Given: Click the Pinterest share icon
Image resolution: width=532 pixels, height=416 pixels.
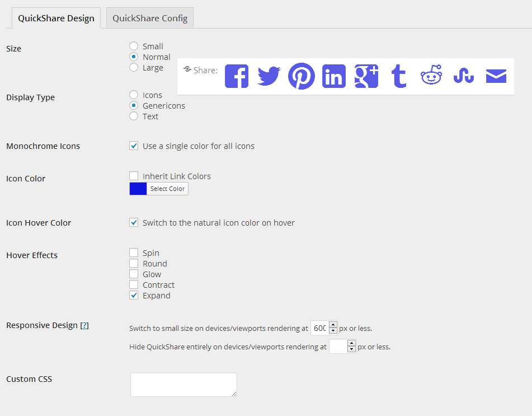Looking at the screenshot, I should 302,76.
